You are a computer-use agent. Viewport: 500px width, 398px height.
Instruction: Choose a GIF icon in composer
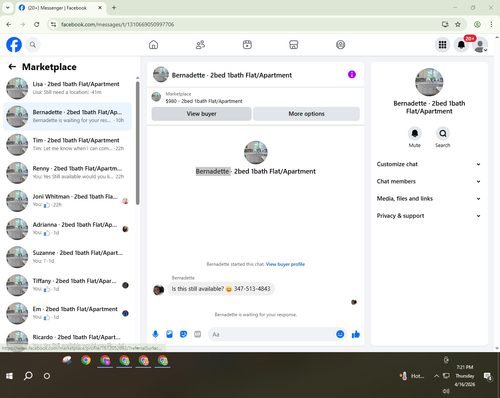198,334
